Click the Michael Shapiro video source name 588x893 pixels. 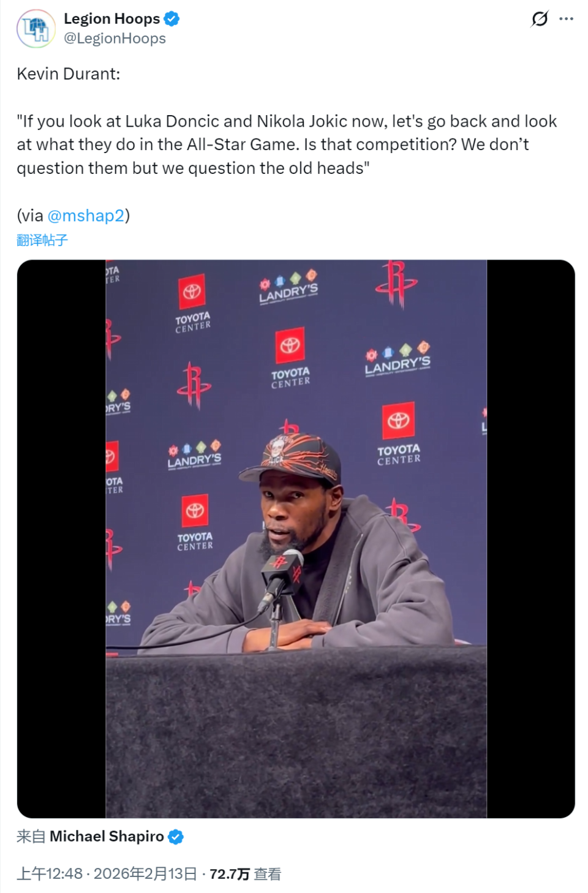click(107, 837)
